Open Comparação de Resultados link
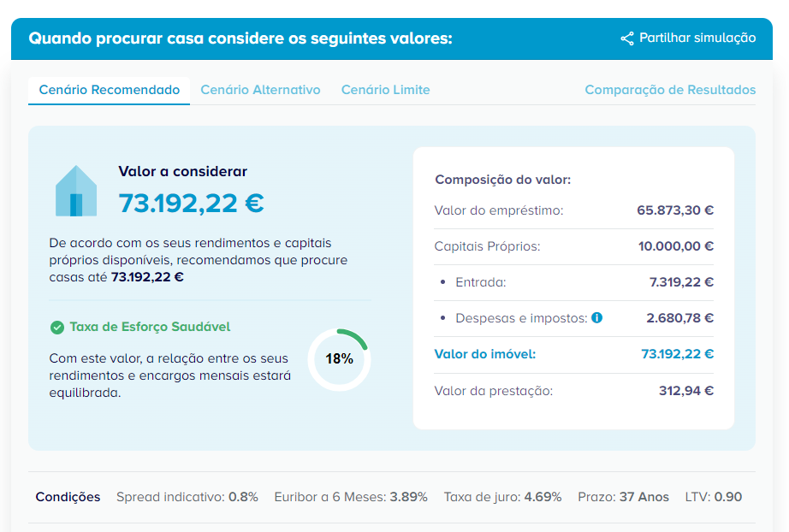This screenshot has height=532, width=789. click(670, 90)
